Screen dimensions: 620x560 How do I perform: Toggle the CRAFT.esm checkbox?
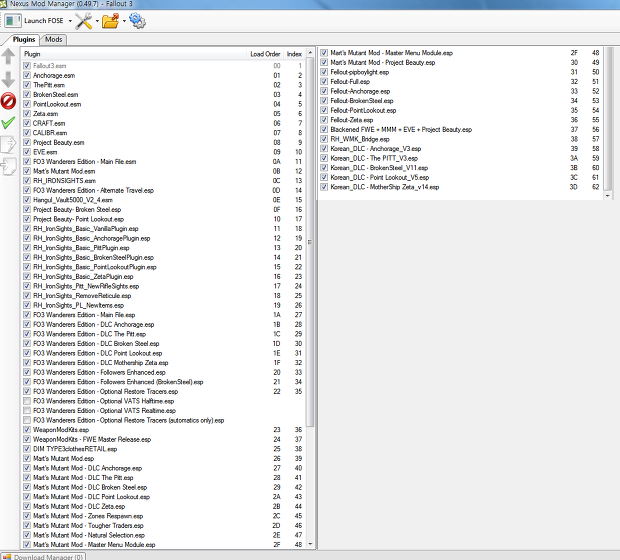point(27,123)
